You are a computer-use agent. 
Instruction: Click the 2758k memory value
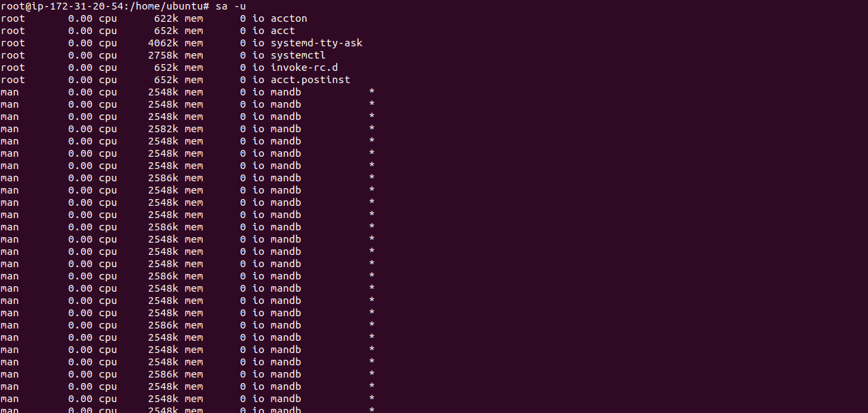click(163, 55)
